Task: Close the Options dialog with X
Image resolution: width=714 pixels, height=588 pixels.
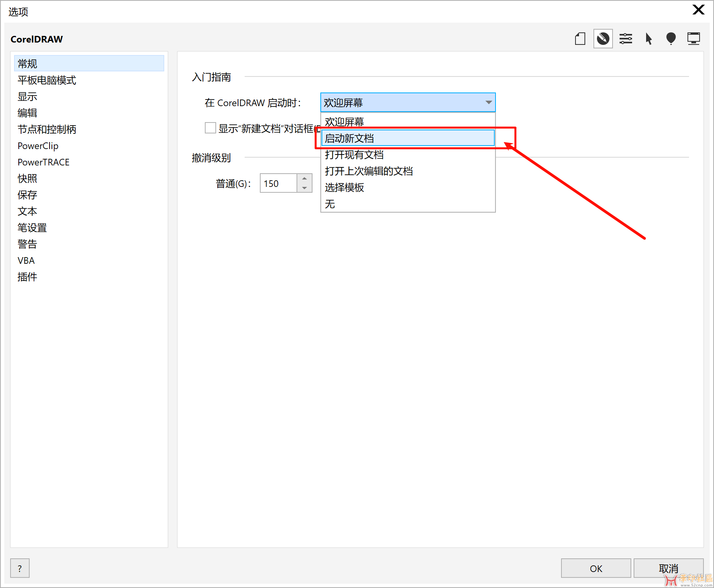Action: click(x=698, y=10)
